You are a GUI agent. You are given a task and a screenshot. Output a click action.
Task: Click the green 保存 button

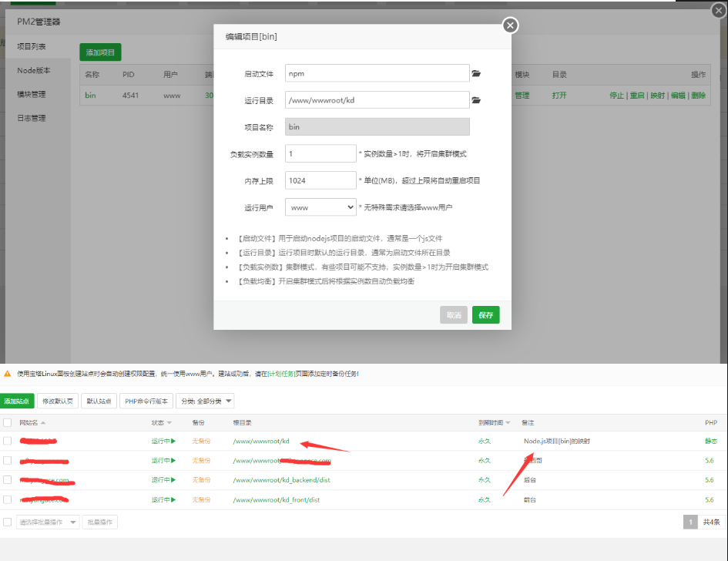485,314
